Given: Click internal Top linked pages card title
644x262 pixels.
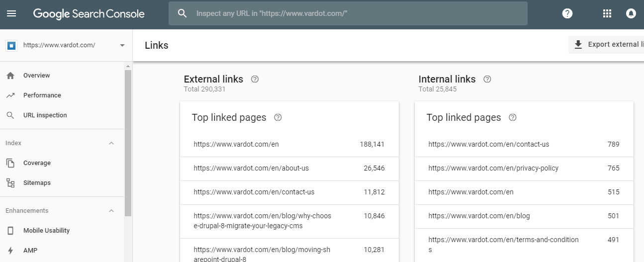Looking at the screenshot, I should click(x=464, y=118).
